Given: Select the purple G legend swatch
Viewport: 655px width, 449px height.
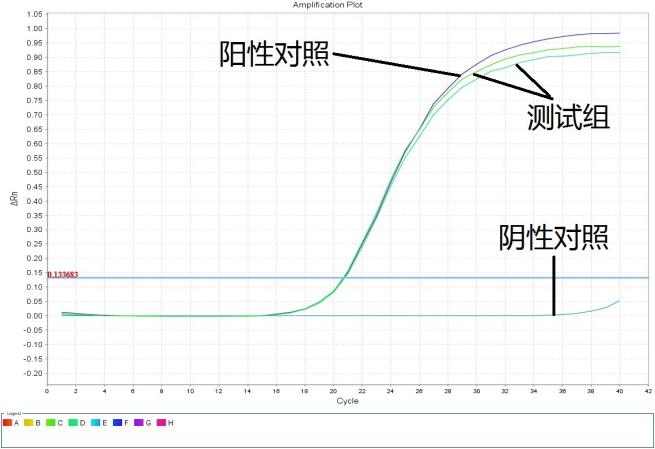Looking at the screenshot, I should point(139,423).
